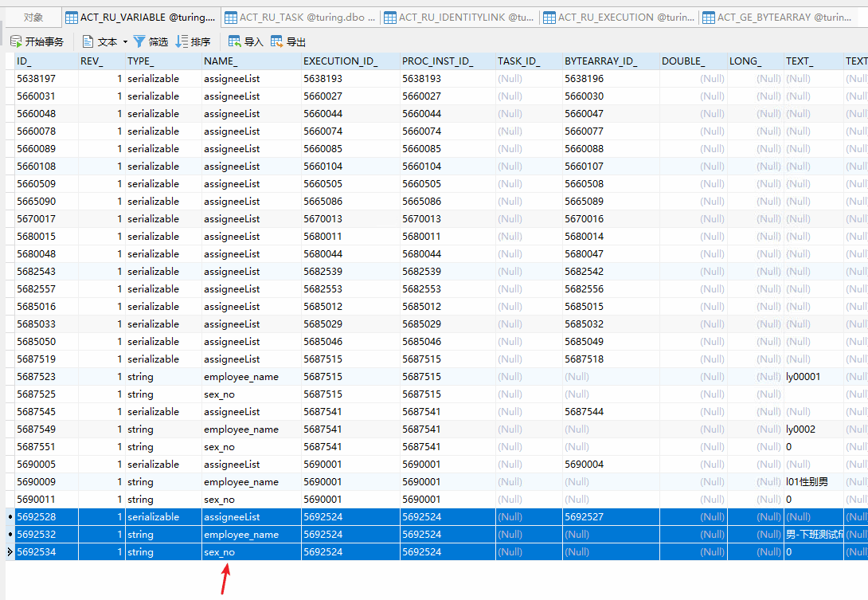
Task: Select employee_name in highlighted row 5692532
Action: tap(252, 535)
